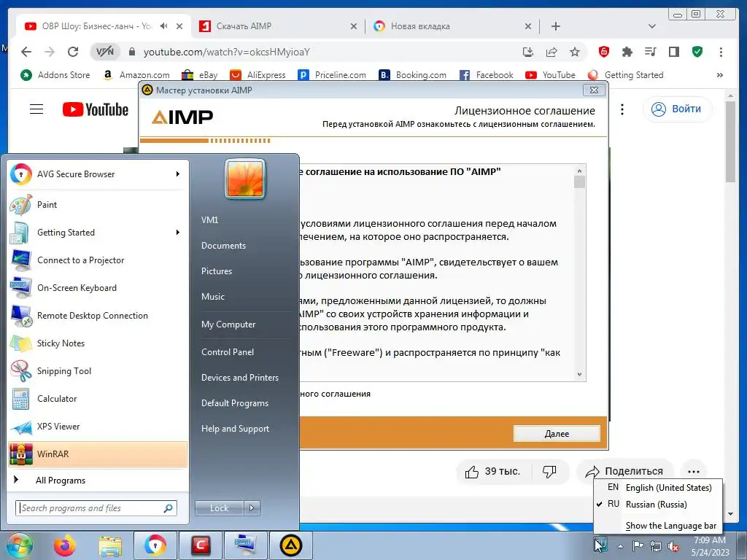The width and height of the screenshot is (747, 560).
Task: Open YouTube hamburger guide menu
Action: click(x=36, y=109)
